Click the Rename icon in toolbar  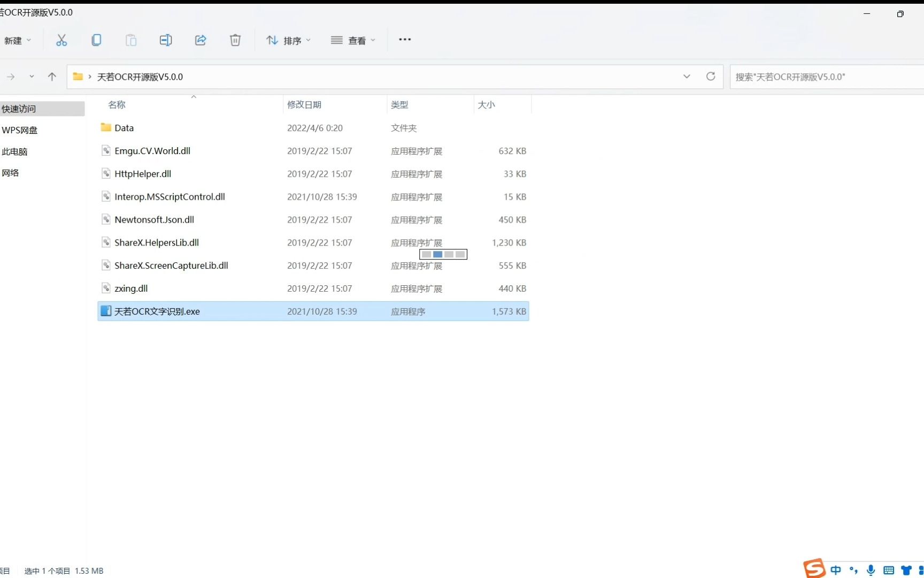[x=166, y=40]
